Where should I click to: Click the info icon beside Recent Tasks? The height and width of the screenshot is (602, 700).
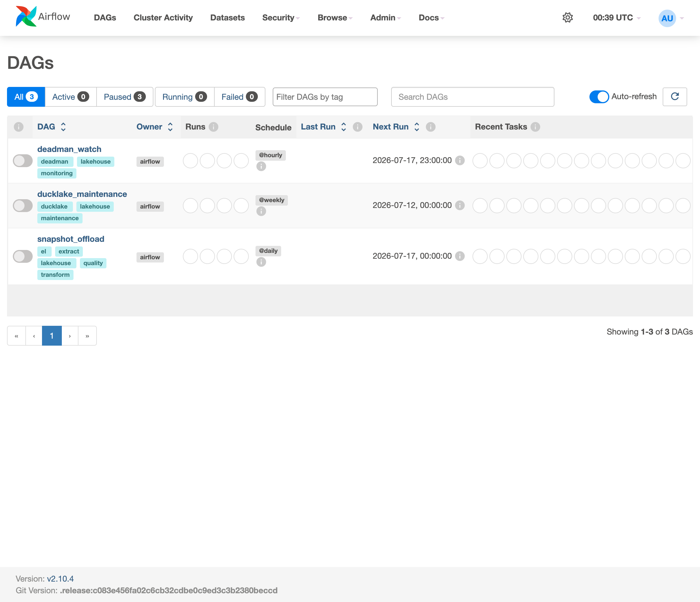click(x=535, y=127)
